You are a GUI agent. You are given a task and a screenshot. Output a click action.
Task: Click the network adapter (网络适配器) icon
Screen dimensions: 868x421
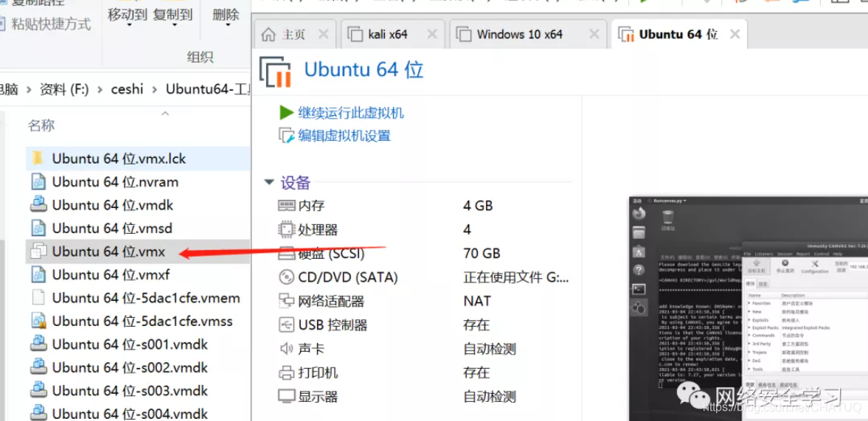point(285,301)
